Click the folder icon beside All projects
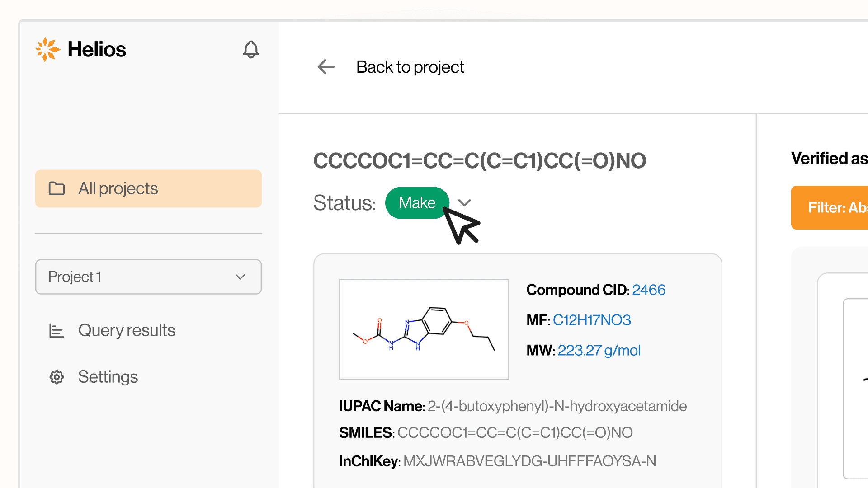Viewport: 868px width, 488px height. tap(57, 188)
